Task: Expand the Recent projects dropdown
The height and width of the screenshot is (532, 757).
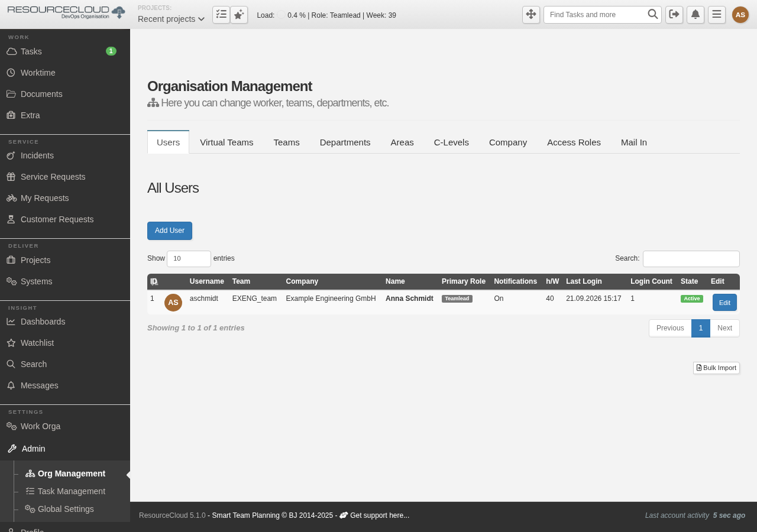Action: click(172, 19)
